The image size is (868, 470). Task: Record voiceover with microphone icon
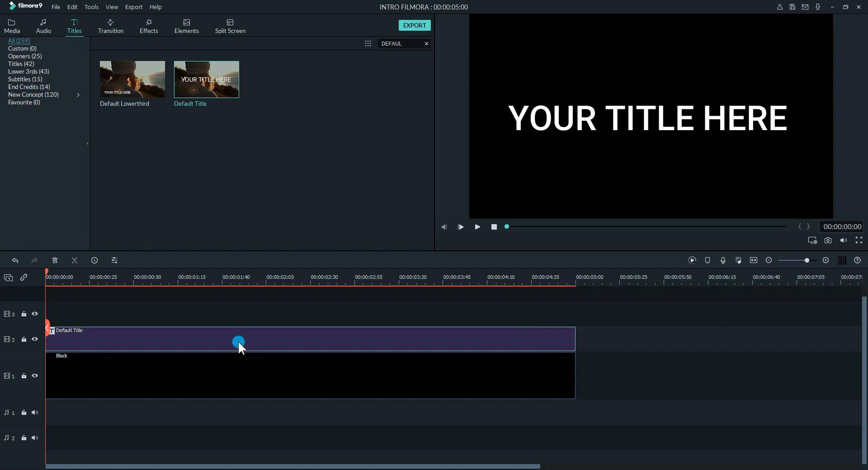click(x=723, y=260)
